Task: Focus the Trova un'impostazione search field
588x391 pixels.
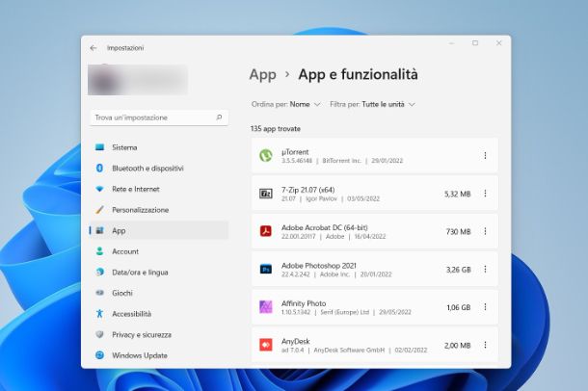Action: pos(159,117)
